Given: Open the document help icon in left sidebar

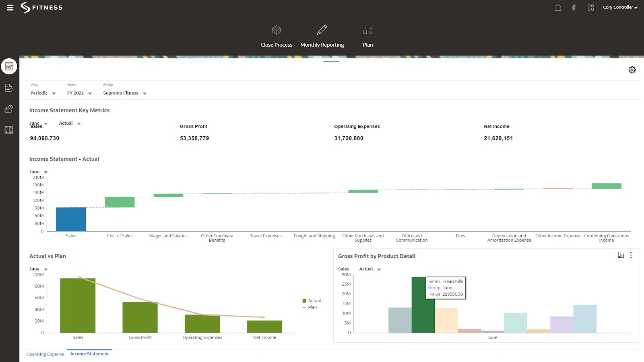Looking at the screenshot, I should point(9,88).
